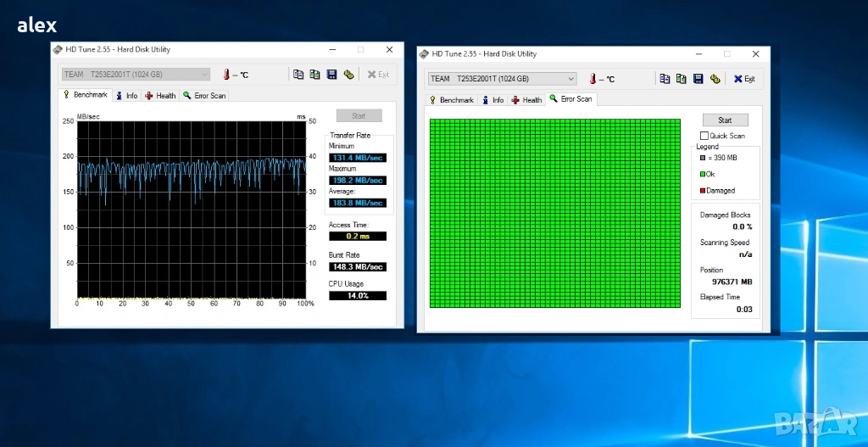Open the Info tab in Error Scan window

(x=492, y=100)
